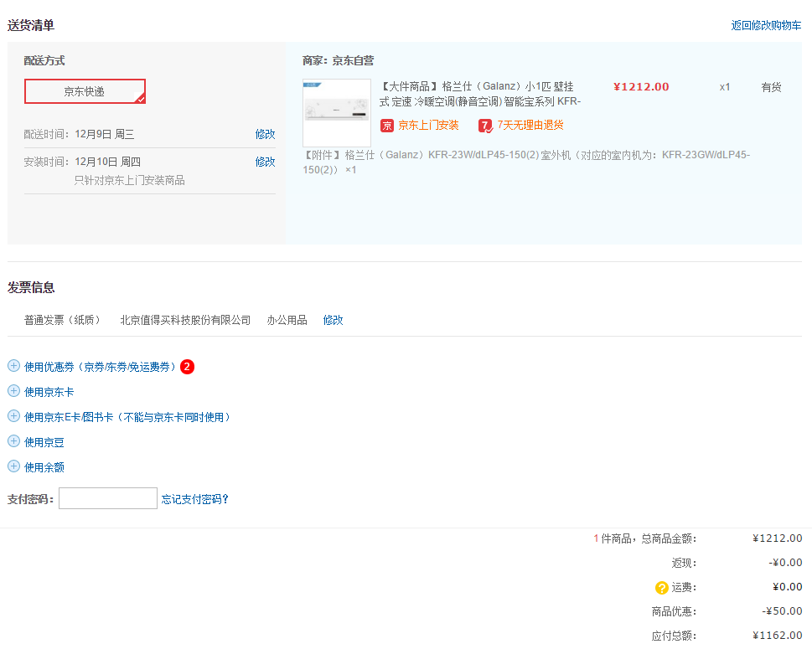Click the 普通发票(纸质) invoice type
Viewport: 812px width, 649px height.
(62, 321)
